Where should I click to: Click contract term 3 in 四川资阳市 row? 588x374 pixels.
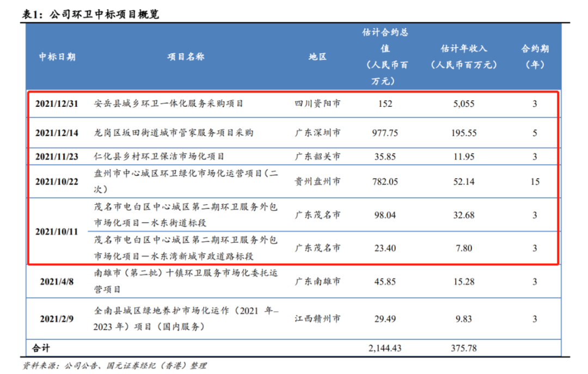(x=535, y=104)
